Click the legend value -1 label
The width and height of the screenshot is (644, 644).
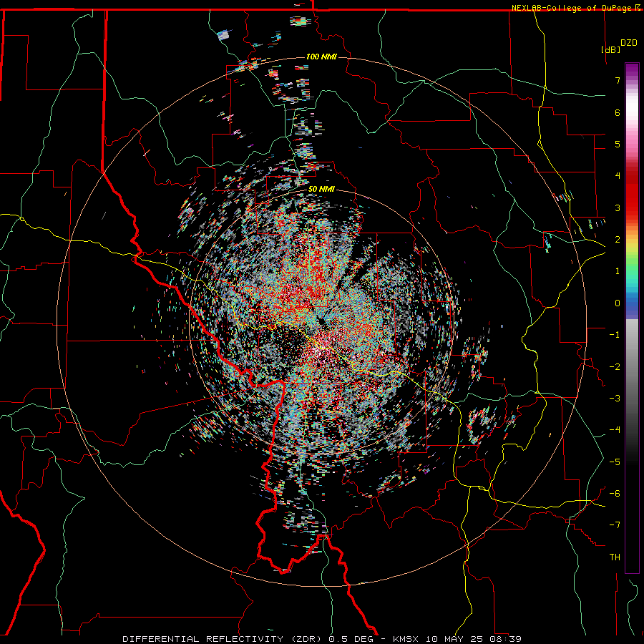pyautogui.click(x=615, y=335)
